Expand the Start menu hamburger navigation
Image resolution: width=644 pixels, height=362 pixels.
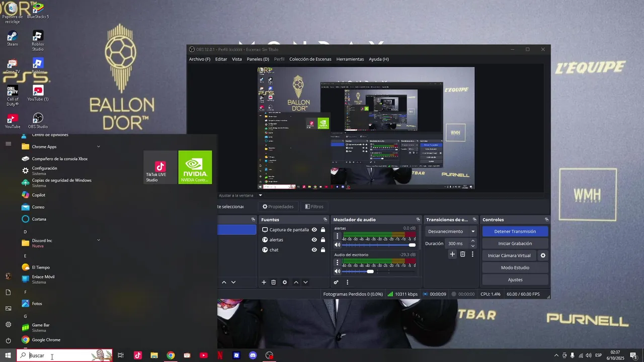click(8, 144)
